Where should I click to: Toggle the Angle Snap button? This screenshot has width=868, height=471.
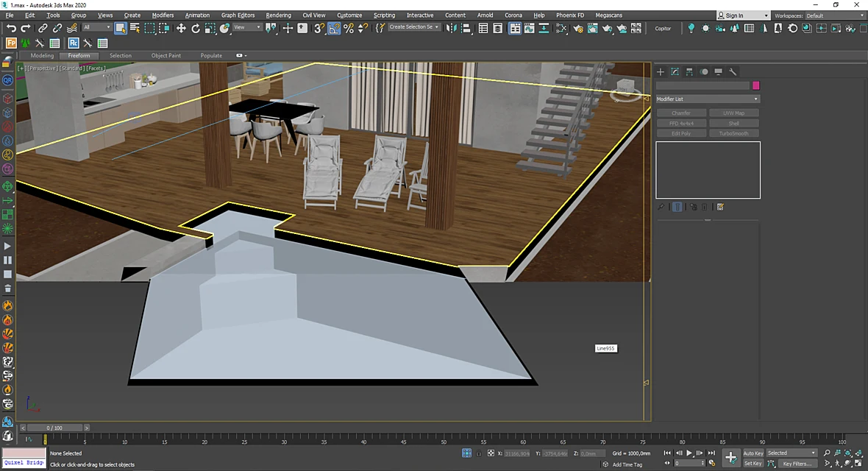coord(334,28)
